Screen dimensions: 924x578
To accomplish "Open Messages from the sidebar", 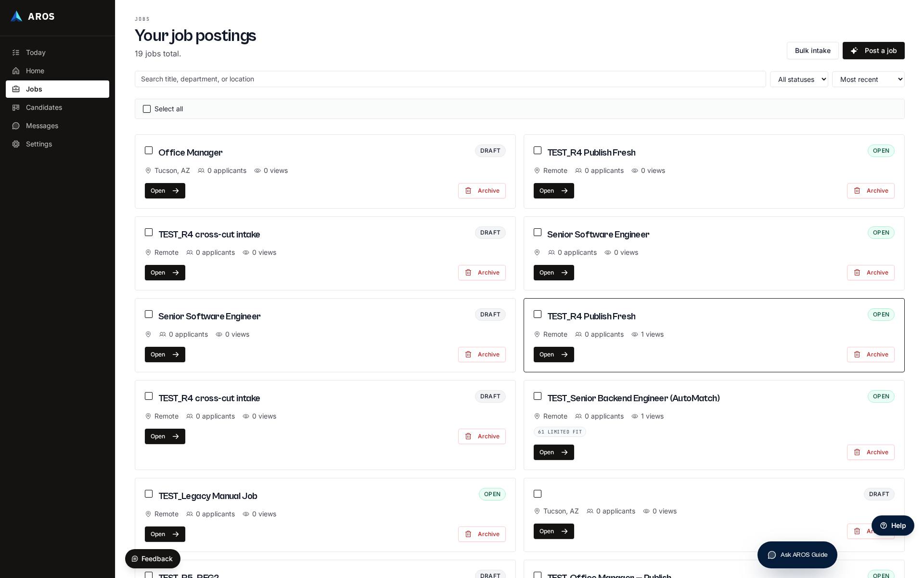I will 57,126.
